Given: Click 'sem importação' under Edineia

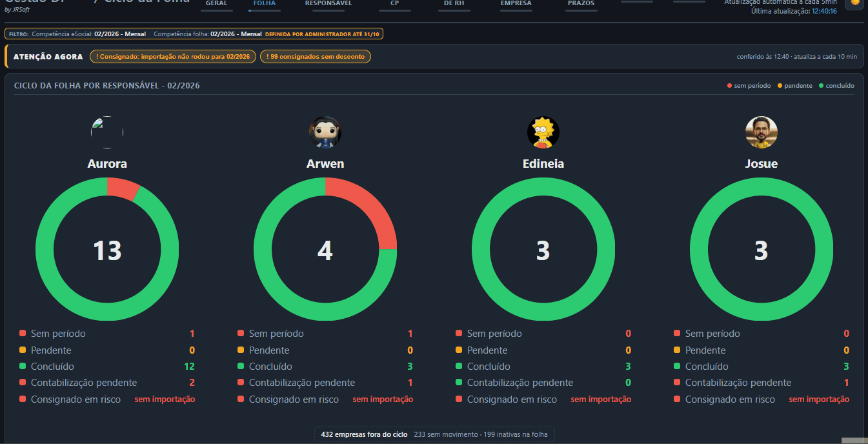Looking at the screenshot, I should [601, 399].
